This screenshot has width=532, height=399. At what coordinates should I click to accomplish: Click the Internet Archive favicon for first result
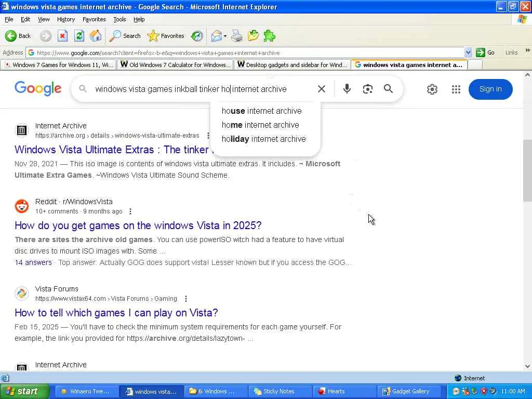[x=22, y=130]
